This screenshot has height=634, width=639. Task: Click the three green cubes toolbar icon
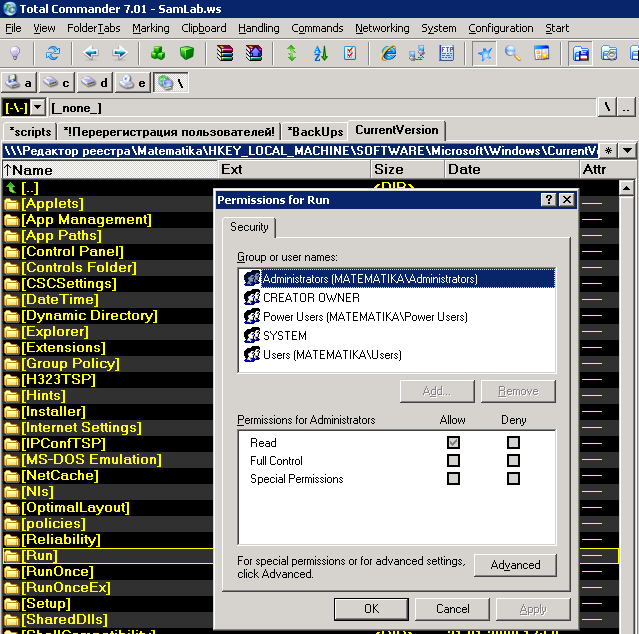coord(158,53)
